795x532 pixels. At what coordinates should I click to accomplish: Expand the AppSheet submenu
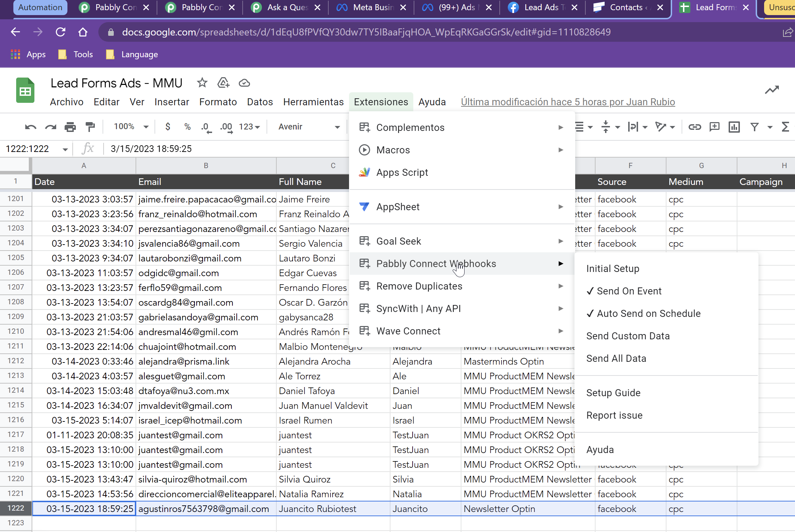(462, 207)
